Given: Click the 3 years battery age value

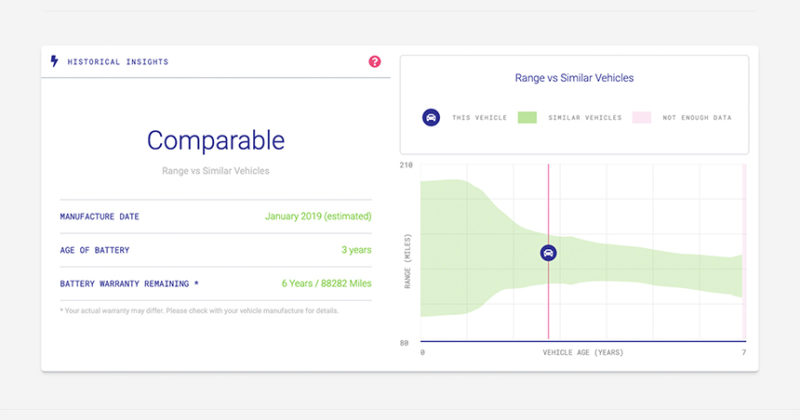Looking at the screenshot, I should point(356,250).
